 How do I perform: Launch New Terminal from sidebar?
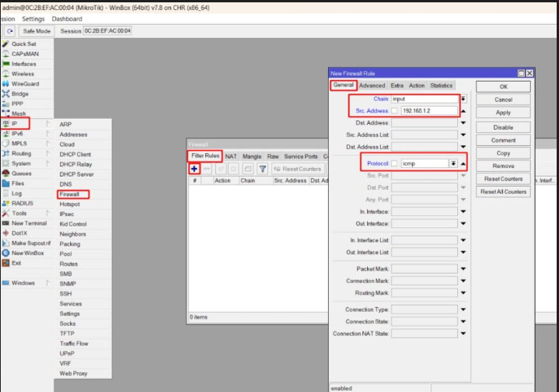point(29,223)
